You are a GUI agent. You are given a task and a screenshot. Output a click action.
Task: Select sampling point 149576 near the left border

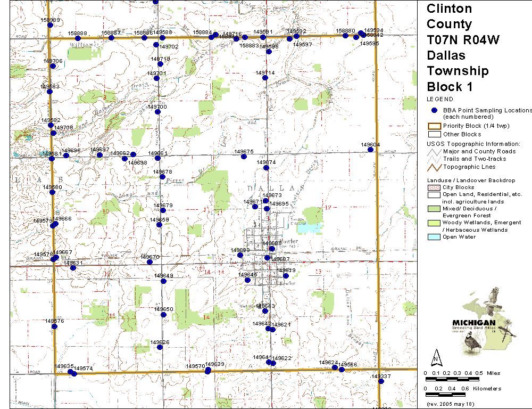pyautogui.click(x=54, y=326)
